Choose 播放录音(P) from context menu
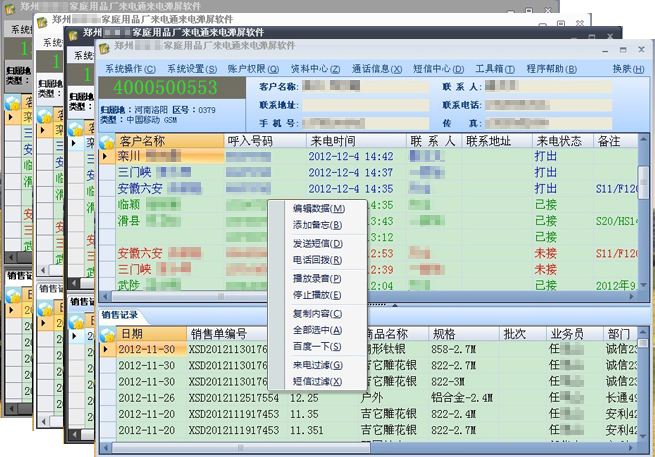 (x=317, y=278)
